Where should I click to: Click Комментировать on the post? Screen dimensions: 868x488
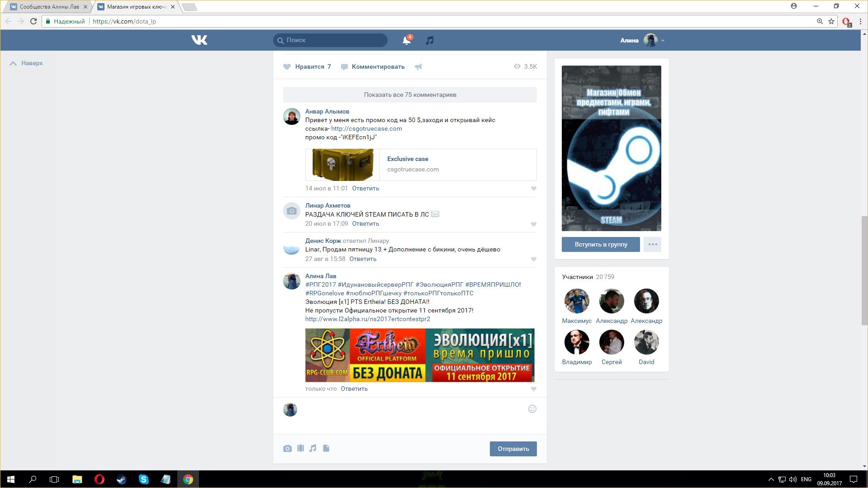point(373,66)
